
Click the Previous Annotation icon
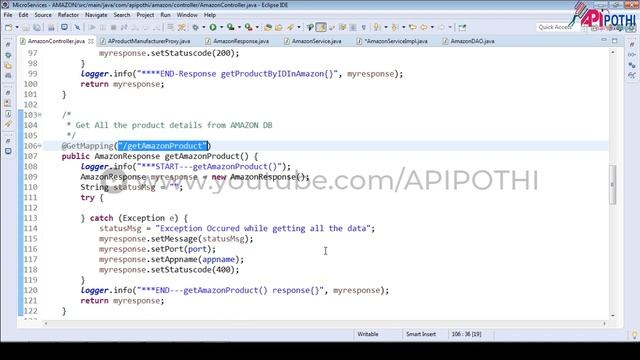point(394,27)
